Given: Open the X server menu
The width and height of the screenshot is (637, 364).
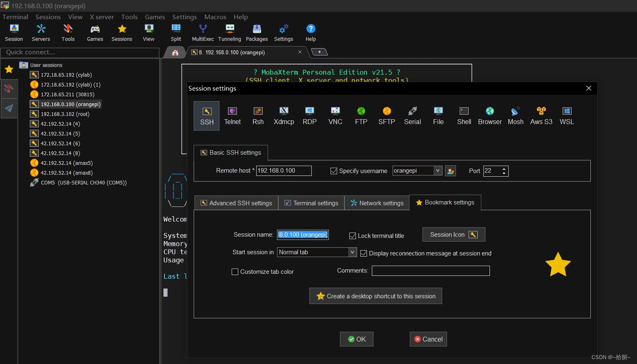Looking at the screenshot, I should [102, 17].
